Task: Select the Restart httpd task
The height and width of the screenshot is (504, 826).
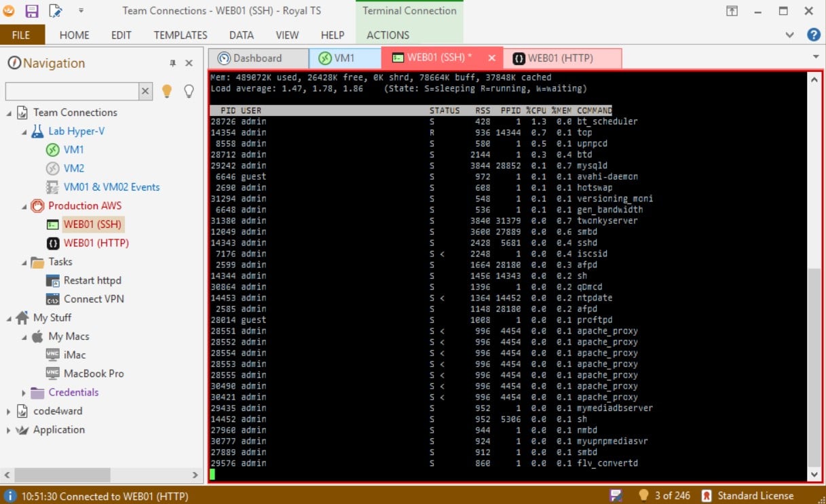Action: point(92,280)
